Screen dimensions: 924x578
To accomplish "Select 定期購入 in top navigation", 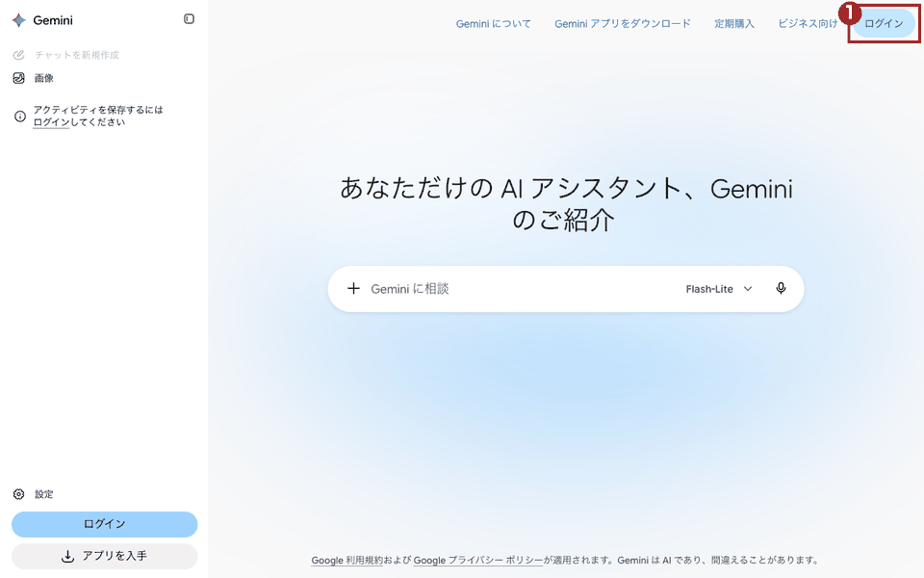I will [734, 23].
